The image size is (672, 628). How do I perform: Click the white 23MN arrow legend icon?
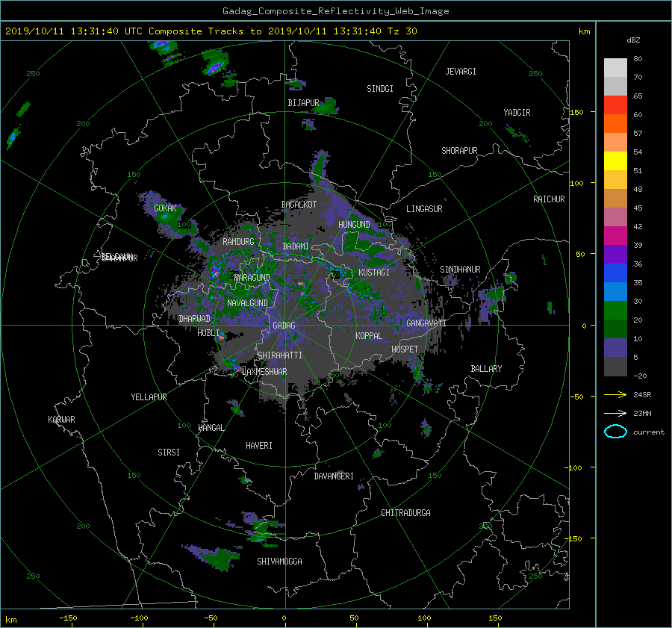pyautogui.click(x=615, y=413)
